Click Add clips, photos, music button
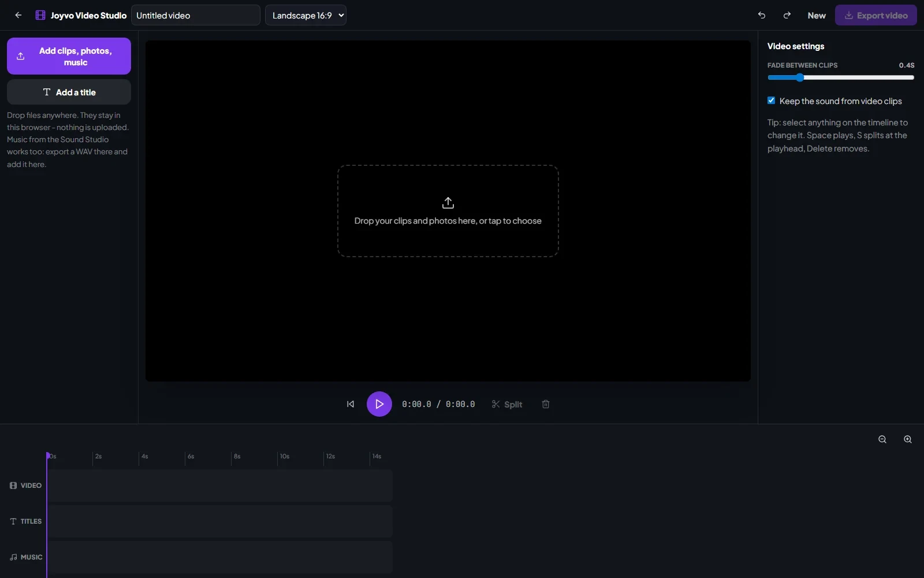The height and width of the screenshot is (578, 924). point(69,56)
